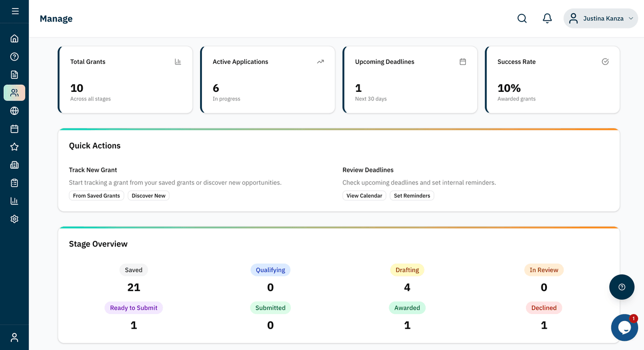Open the Help question-mark icon in the sidebar
Viewport: 644px width, 350px height.
[14, 56]
